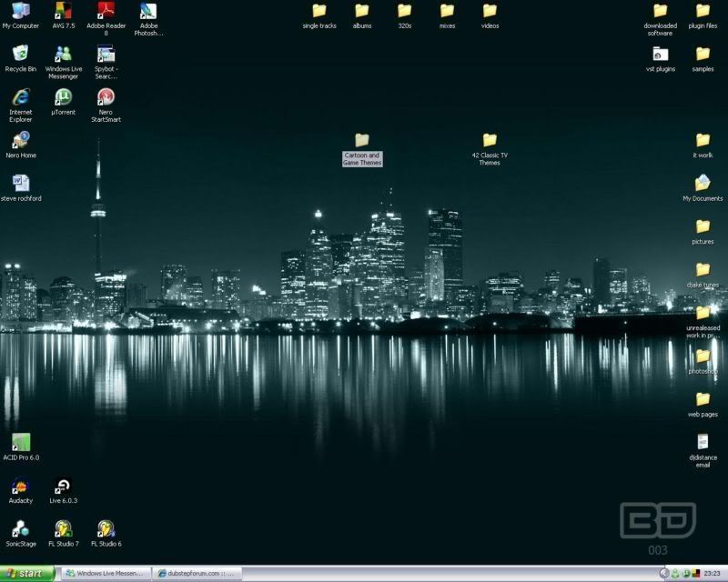Launch FL Studio 6
Viewport: 728px width, 582px height.
coord(105,527)
